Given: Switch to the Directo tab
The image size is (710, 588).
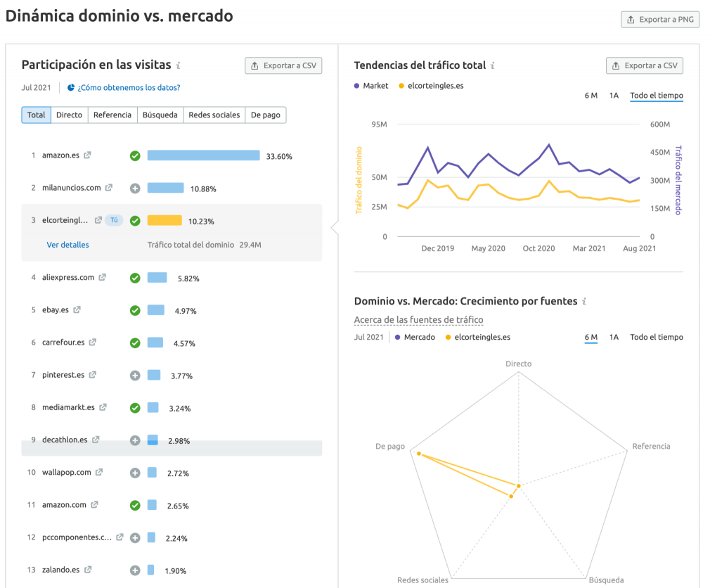Looking at the screenshot, I should [70, 115].
